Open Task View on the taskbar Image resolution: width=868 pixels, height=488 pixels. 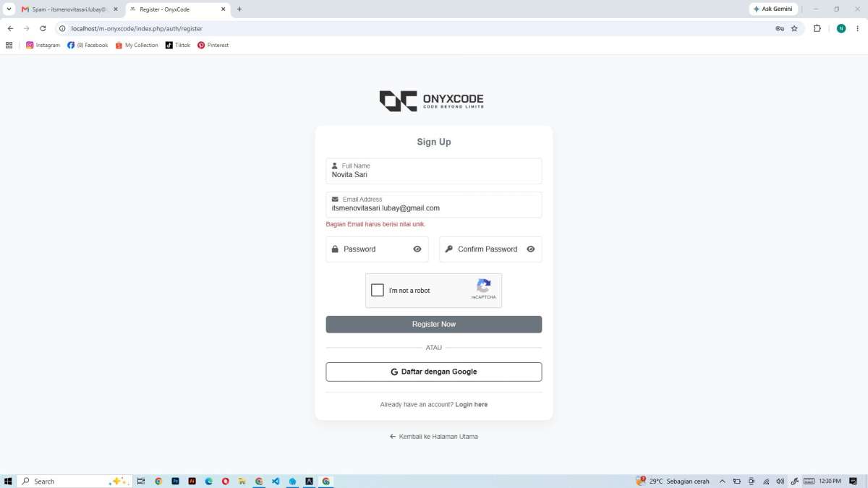141,481
